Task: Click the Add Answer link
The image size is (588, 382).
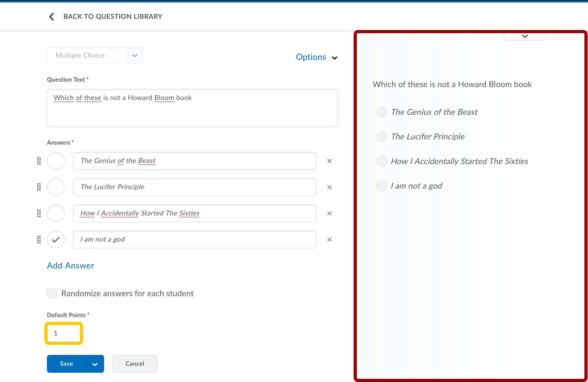Action: [70, 266]
